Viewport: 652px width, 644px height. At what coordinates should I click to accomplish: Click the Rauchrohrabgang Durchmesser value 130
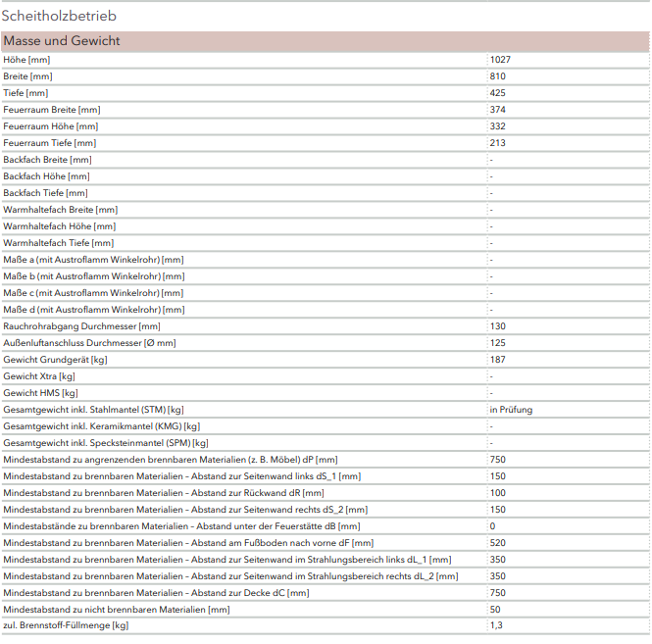[497, 326]
